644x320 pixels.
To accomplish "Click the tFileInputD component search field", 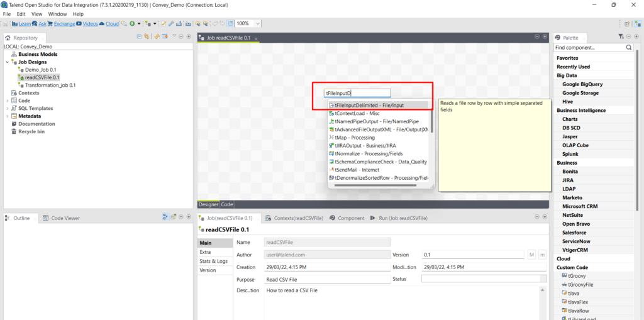I will click(x=357, y=93).
